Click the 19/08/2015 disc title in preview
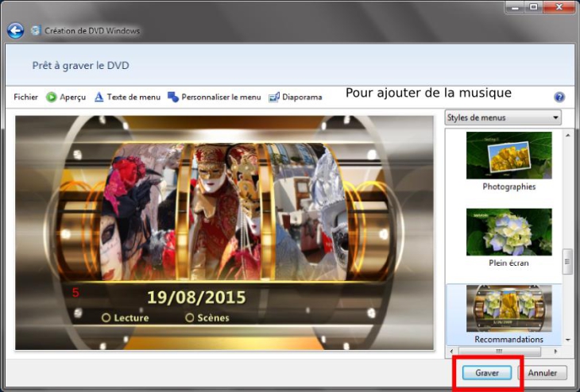This screenshot has height=392, width=580. [x=196, y=298]
